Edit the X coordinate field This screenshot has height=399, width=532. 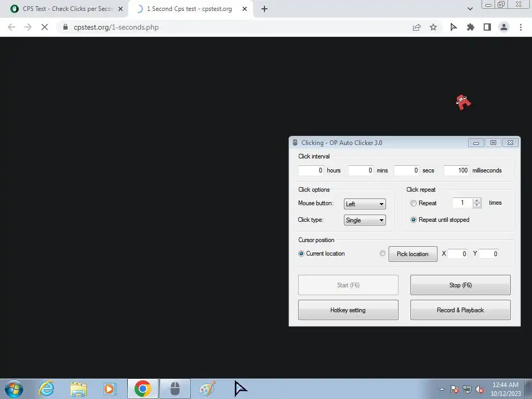(457, 254)
